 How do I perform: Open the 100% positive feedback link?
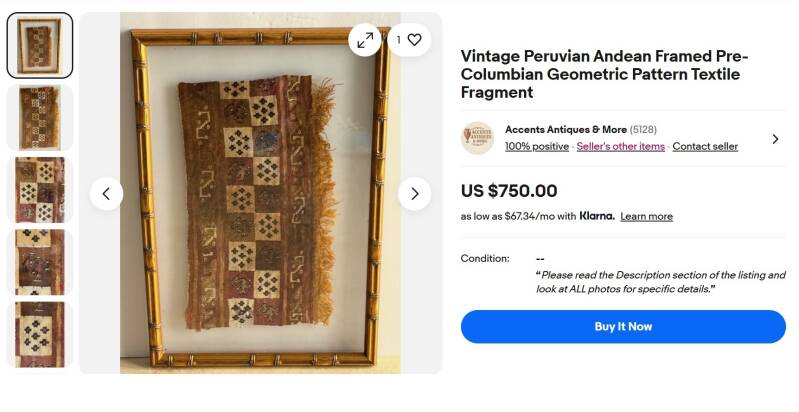(536, 146)
